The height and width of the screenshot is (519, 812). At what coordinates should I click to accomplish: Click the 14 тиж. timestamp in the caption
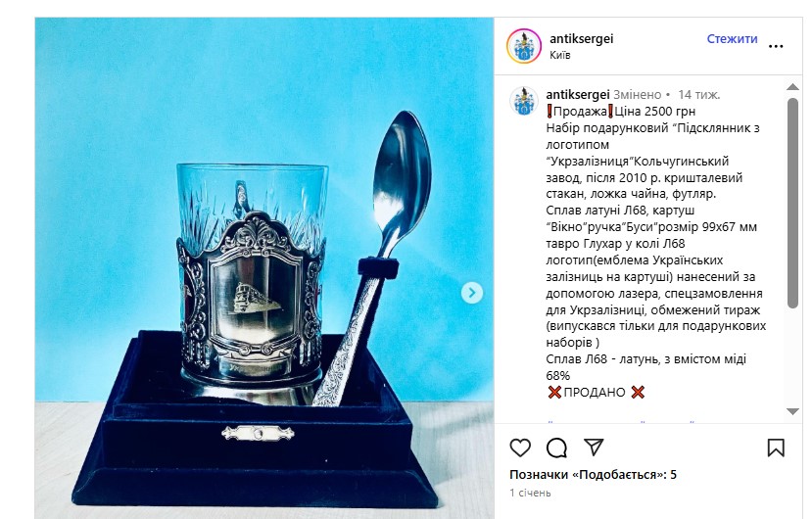tap(698, 95)
